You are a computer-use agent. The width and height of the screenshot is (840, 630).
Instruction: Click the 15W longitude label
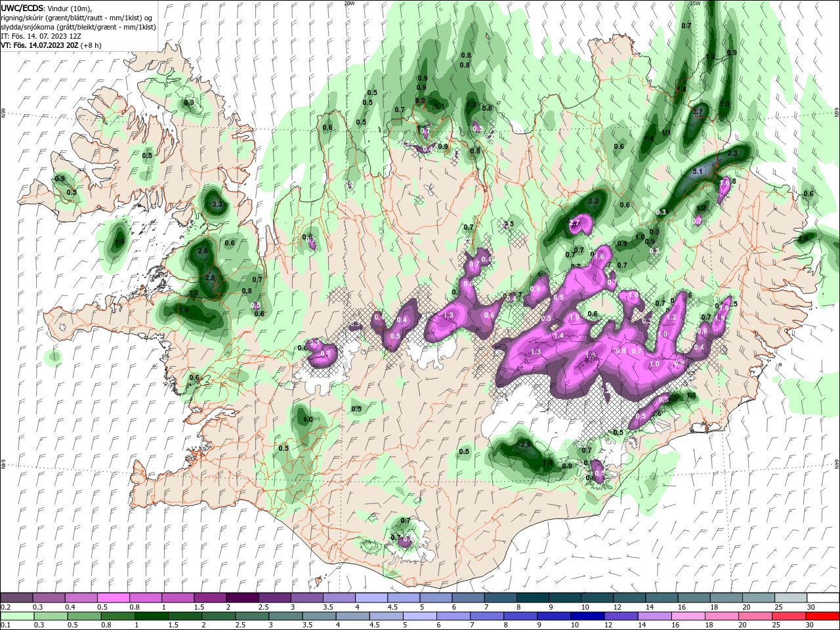[696, 3]
